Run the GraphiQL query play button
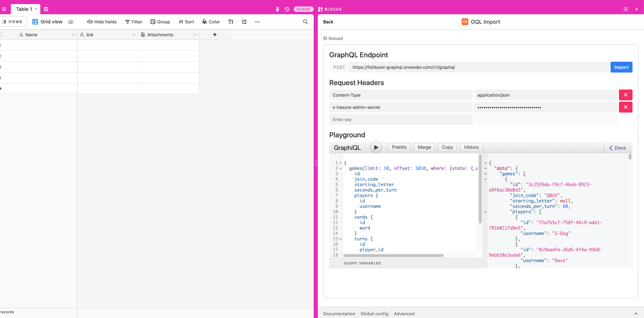 (x=376, y=147)
